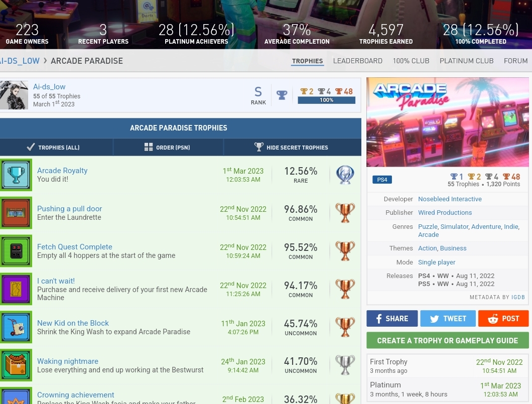Click the Pushing a pull door trophy icon
532x404 pixels.
point(16,213)
